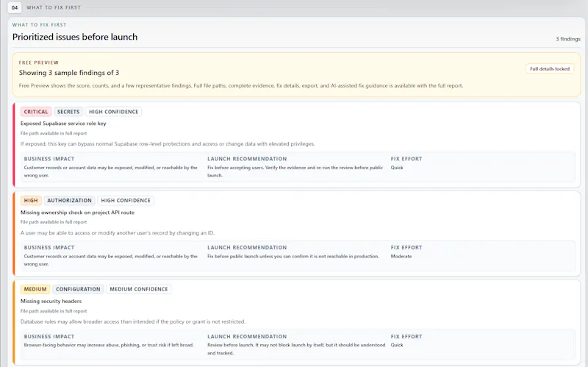588x367 pixels.
Task: Click HIGH CONFIDENCE tag on authorization finding
Action: point(126,200)
